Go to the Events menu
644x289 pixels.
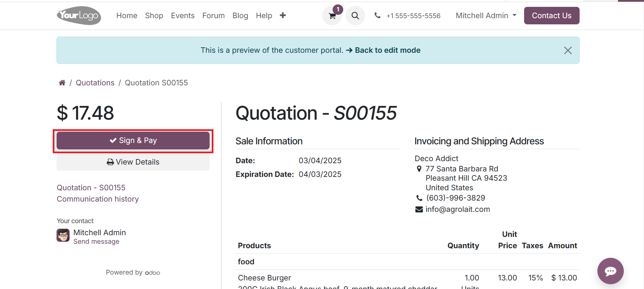[x=183, y=15]
